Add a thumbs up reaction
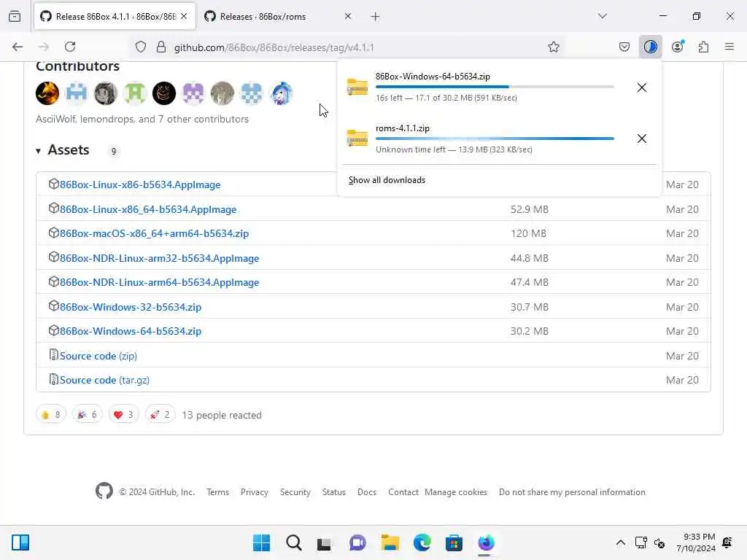Image resolution: width=747 pixels, height=560 pixels. pyautogui.click(x=51, y=415)
